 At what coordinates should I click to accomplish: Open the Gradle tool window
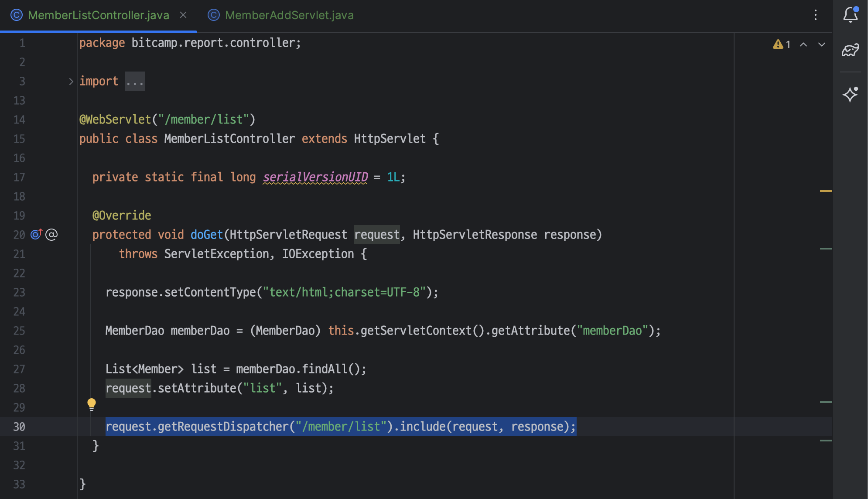(850, 50)
